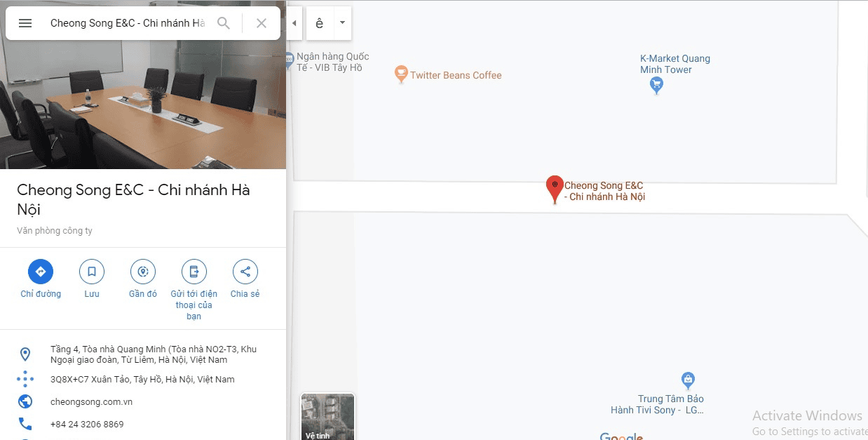Save place with Lưu icon
The width and height of the screenshot is (868, 440).
pyautogui.click(x=92, y=272)
